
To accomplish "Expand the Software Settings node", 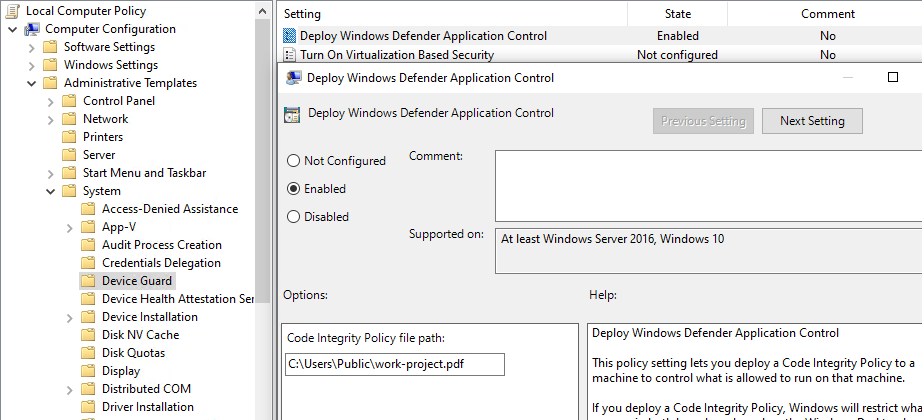I will 32,48.
